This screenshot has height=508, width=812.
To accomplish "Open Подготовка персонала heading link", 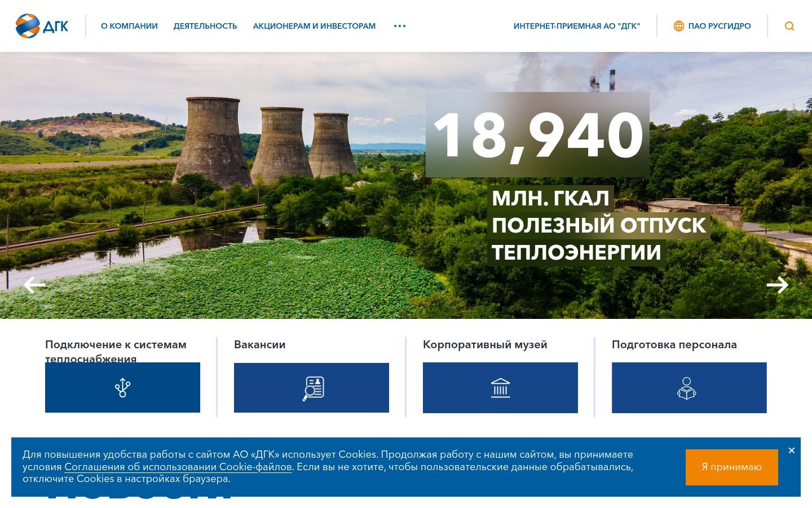I will 674,344.
